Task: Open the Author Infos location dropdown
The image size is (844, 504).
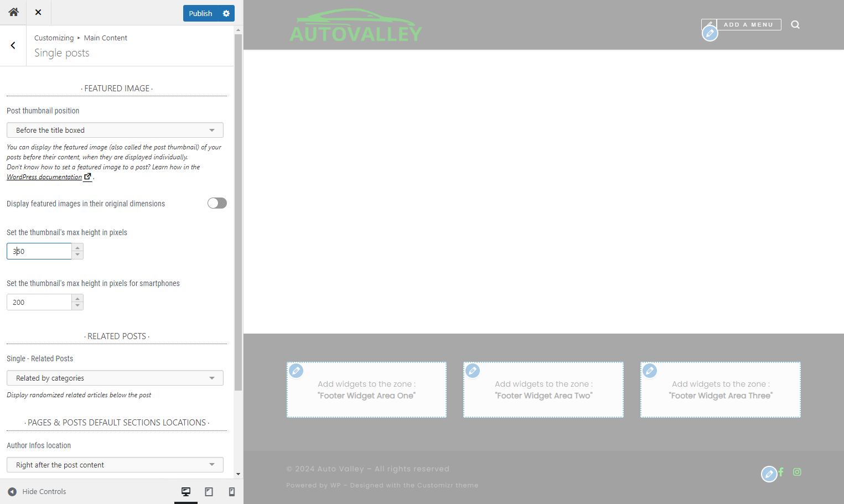Action: pyautogui.click(x=115, y=465)
